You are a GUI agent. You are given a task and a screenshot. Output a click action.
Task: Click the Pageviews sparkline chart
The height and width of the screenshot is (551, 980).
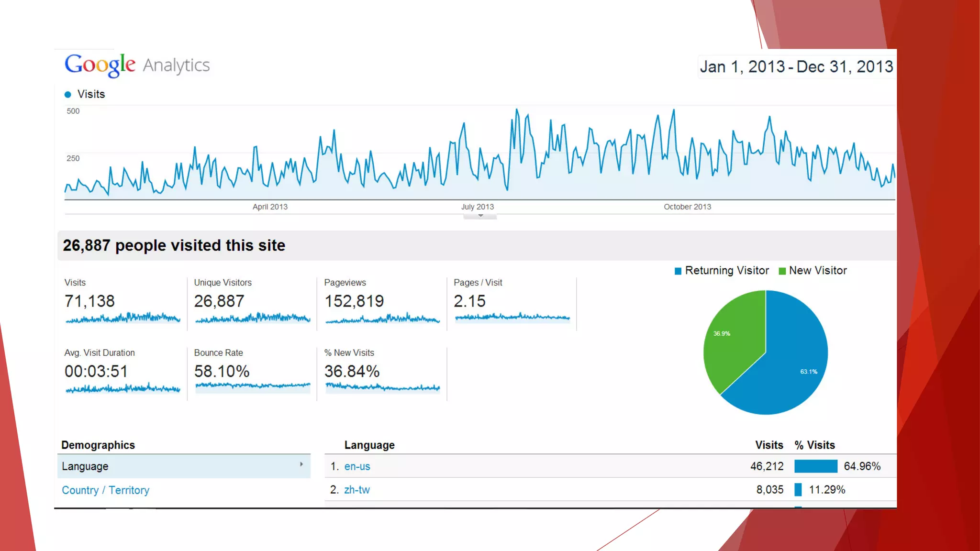point(382,319)
